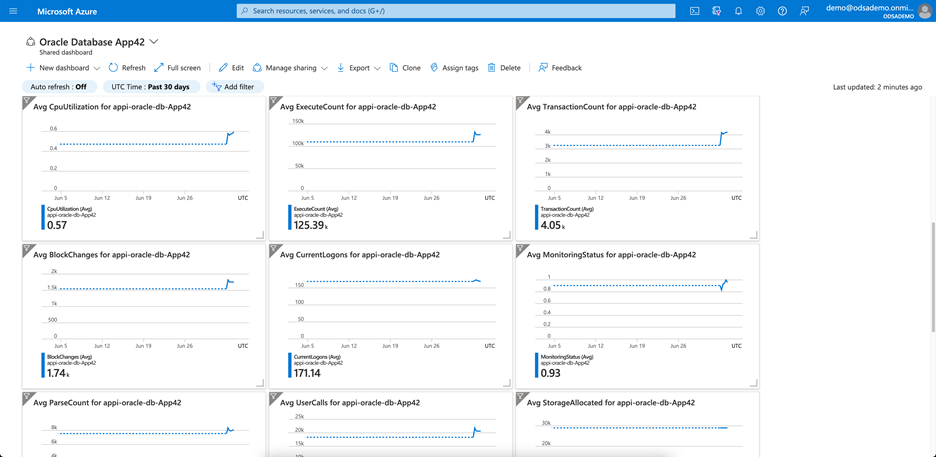Select the TransactionCount value 4.05k
936x457 pixels.
(553, 226)
